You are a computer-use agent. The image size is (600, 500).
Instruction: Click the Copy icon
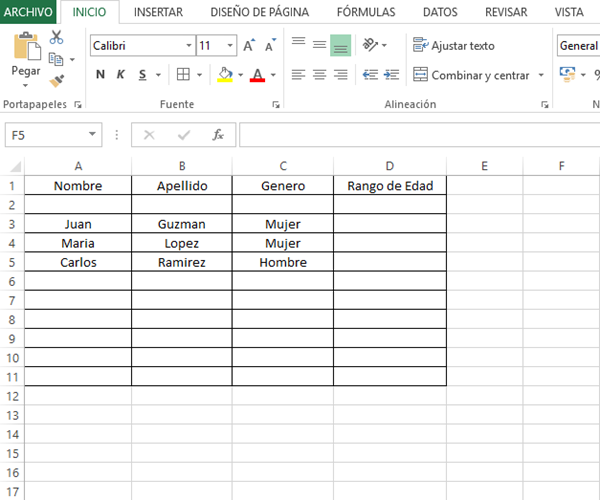(x=56, y=59)
